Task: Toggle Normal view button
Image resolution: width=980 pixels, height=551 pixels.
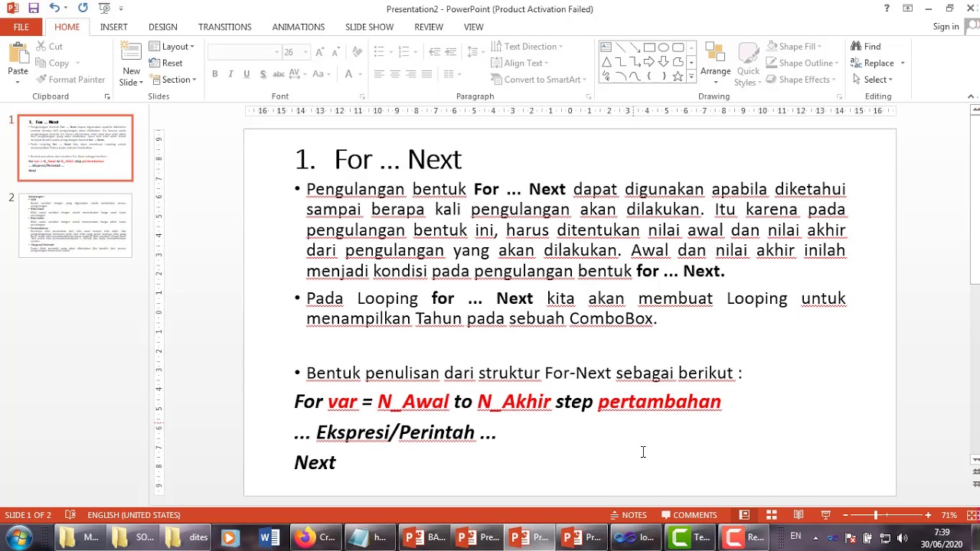Action: (744, 515)
